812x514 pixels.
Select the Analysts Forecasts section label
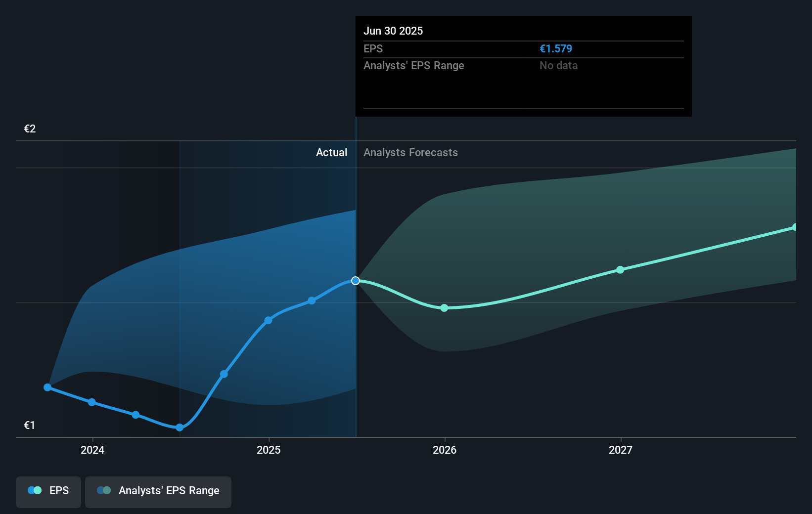[x=410, y=152]
